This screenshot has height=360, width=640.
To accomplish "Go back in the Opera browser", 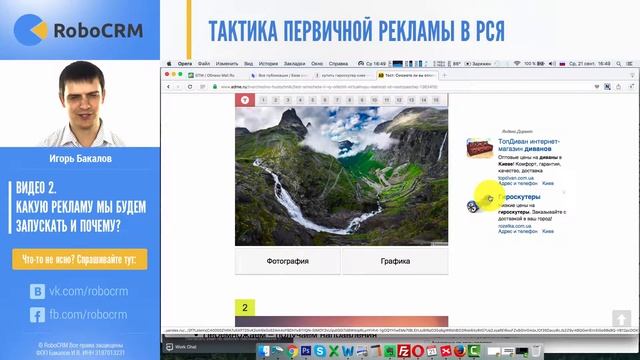I will click(168, 87).
